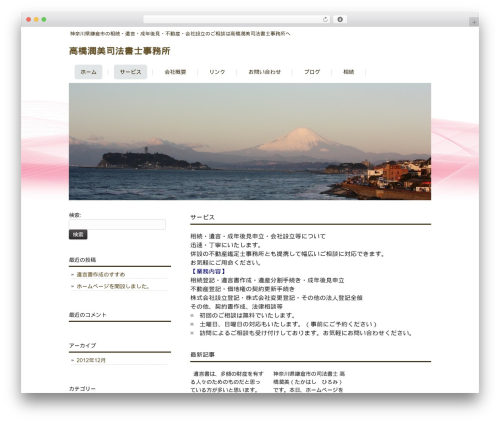Open recent post ホームページを開設しました。
Image resolution: width=500 pixels, height=423 pixels.
coord(113,286)
